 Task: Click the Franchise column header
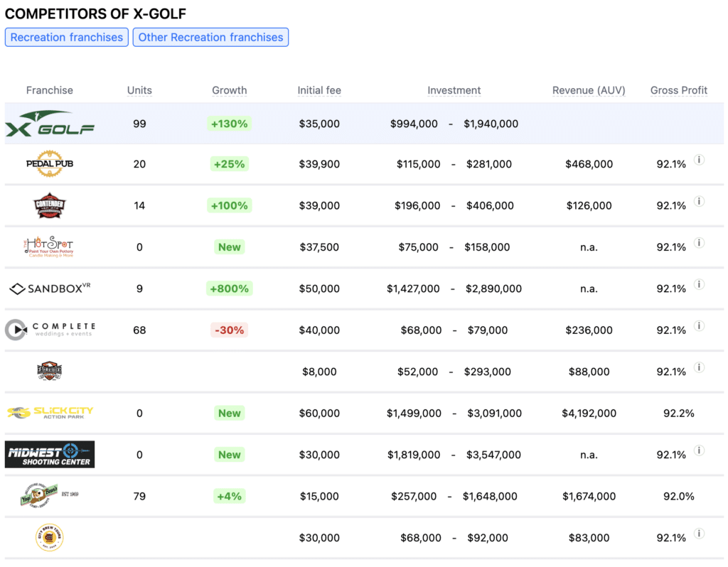[50, 90]
